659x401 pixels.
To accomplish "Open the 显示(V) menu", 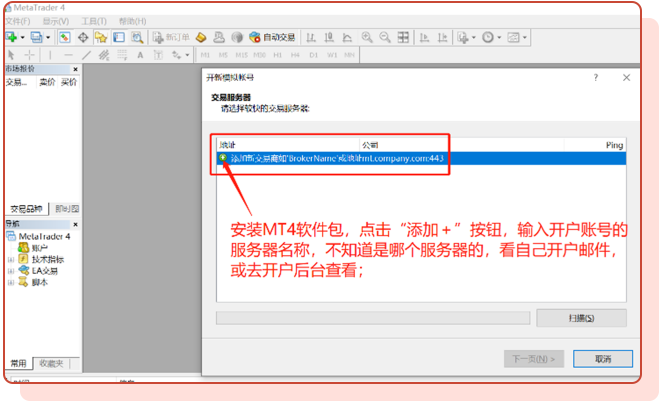I will click(55, 21).
